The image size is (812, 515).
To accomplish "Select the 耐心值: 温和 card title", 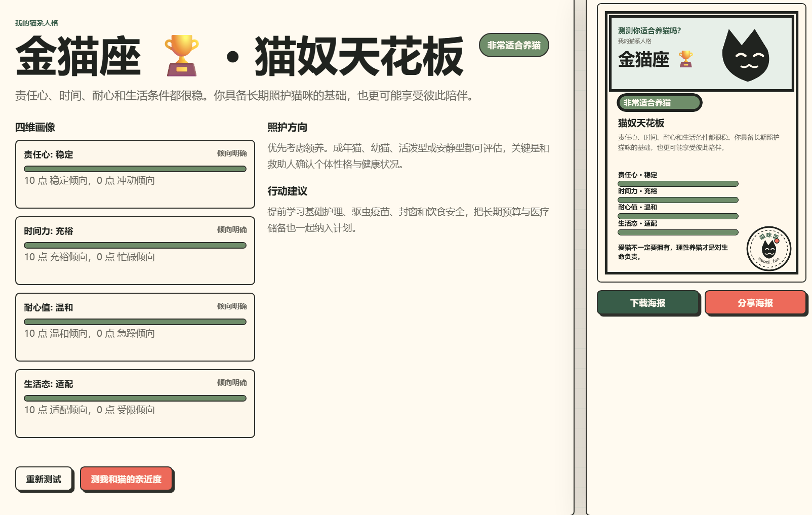I will click(x=49, y=308).
